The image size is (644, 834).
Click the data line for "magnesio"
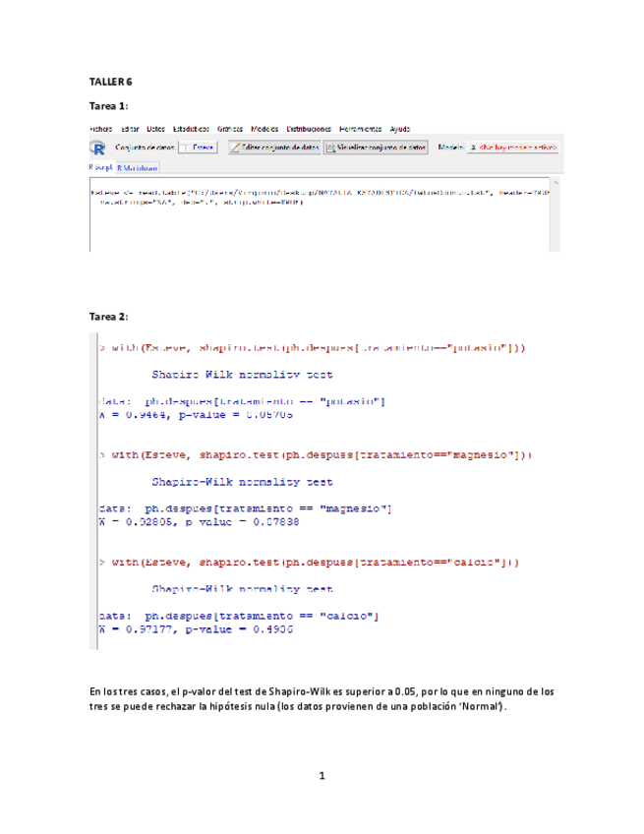[245, 509]
